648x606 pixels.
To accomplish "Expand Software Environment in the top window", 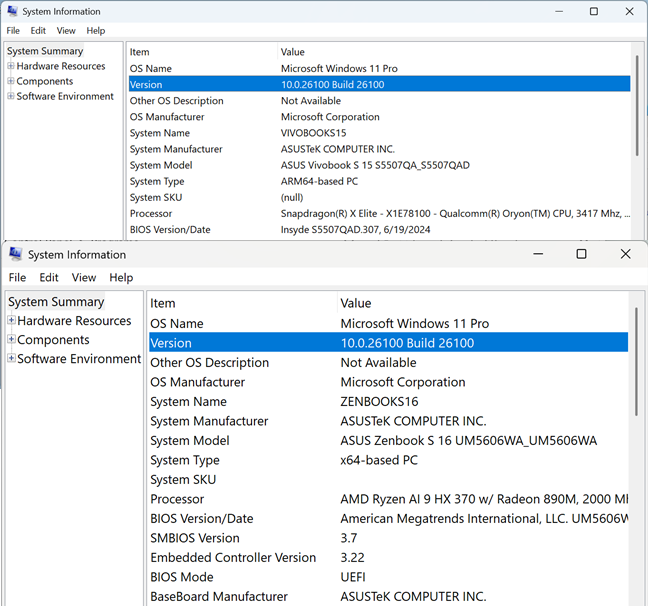I will click(x=11, y=96).
